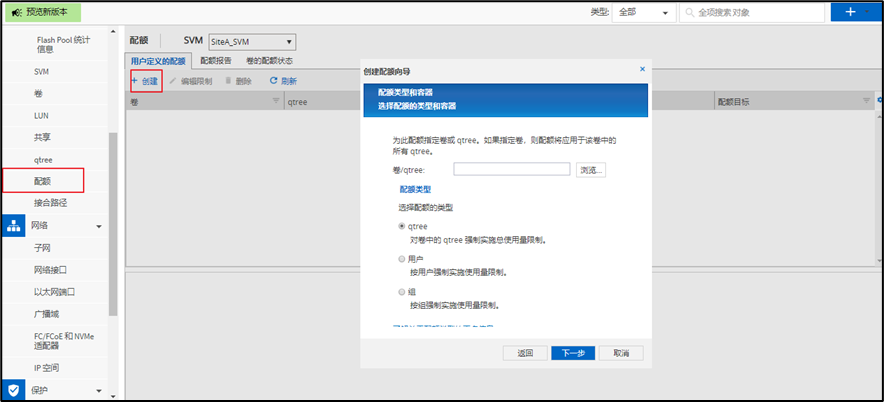Click the blue plus add button

pyautogui.click(x=850, y=12)
